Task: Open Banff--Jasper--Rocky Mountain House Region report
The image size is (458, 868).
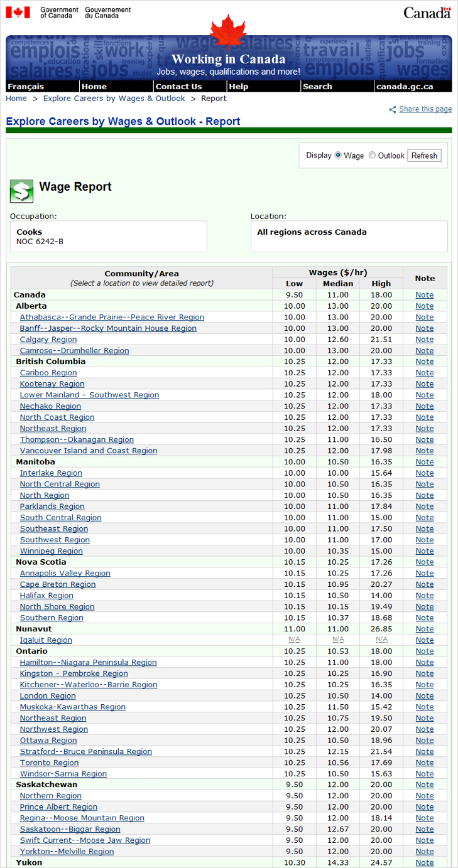Action: (108, 328)
